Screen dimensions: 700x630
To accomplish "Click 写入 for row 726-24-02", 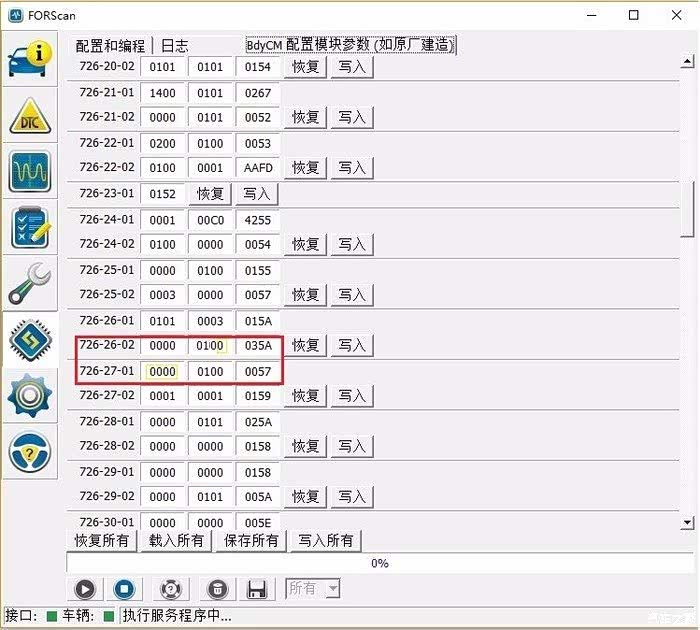I will tap(352, 244).
